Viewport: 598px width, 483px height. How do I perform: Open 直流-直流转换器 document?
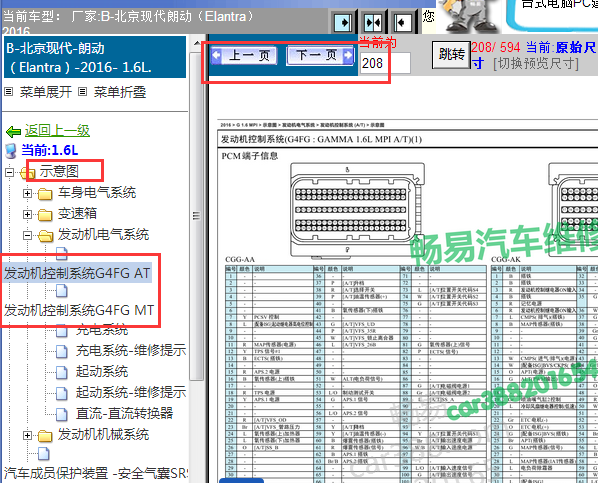(x=124, y=413)
